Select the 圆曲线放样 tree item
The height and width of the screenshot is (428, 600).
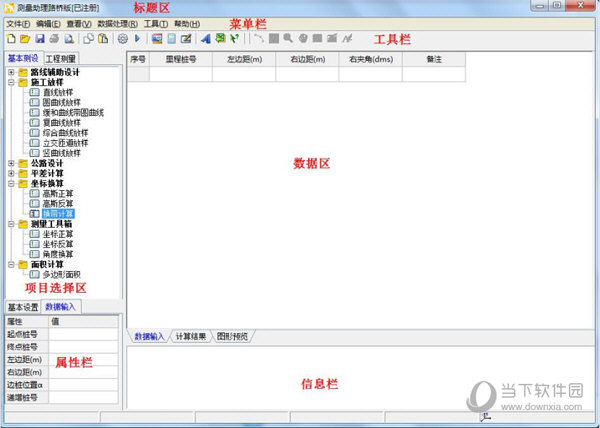[x=62, y=103]
